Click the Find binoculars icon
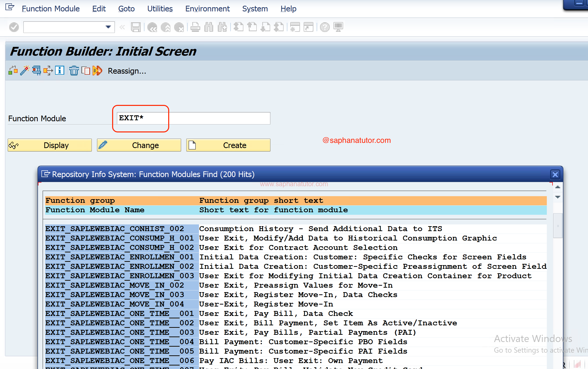588x369 pixels. [x=209, y=27]
